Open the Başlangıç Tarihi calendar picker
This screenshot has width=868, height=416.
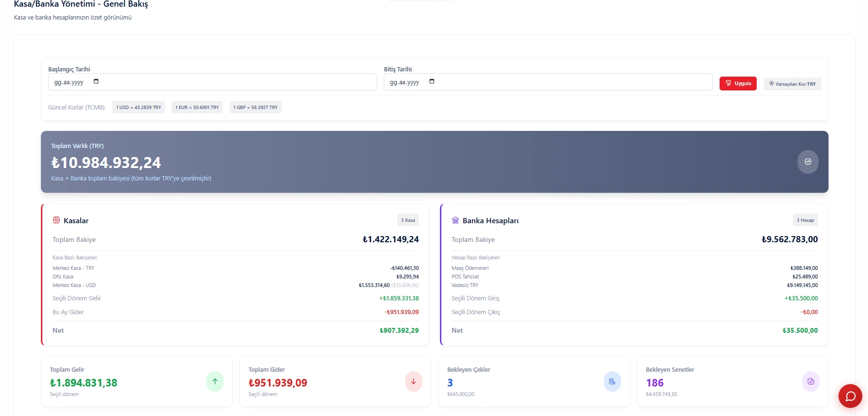click(96, 81)
